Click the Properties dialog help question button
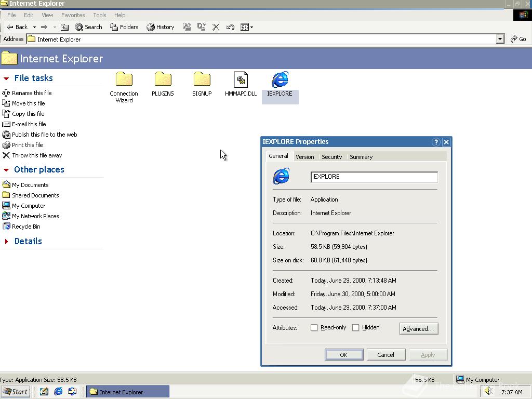The height and width of the screenshot is (399, 532). (436, 142)
